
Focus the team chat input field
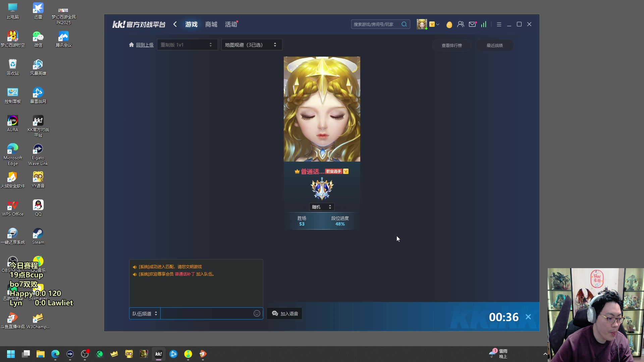[206, 313]
